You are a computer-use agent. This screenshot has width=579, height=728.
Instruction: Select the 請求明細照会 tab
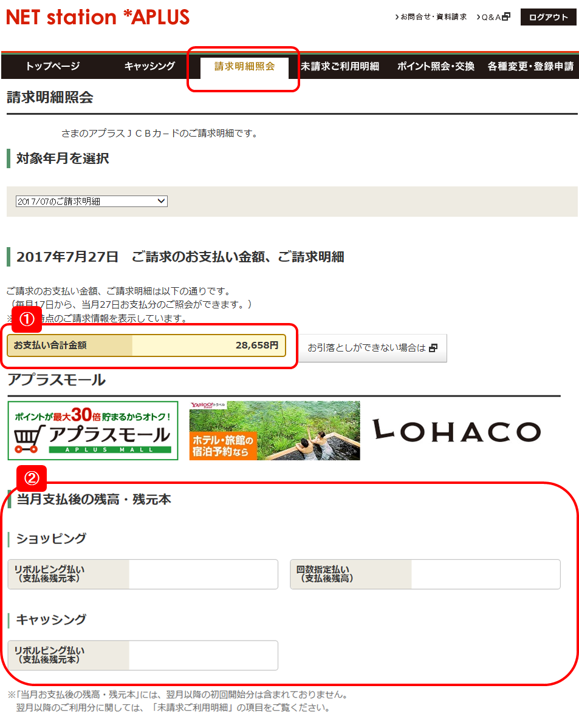[x=244, y=66]
